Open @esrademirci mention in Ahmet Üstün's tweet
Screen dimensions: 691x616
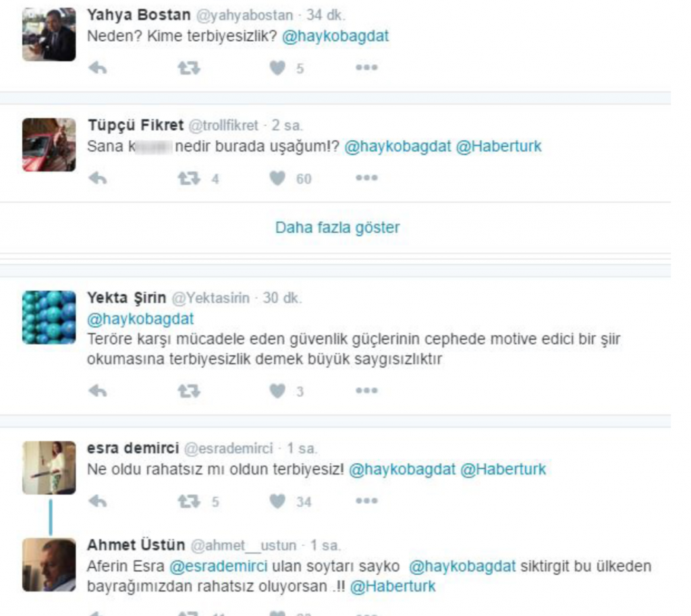[219, 566]
